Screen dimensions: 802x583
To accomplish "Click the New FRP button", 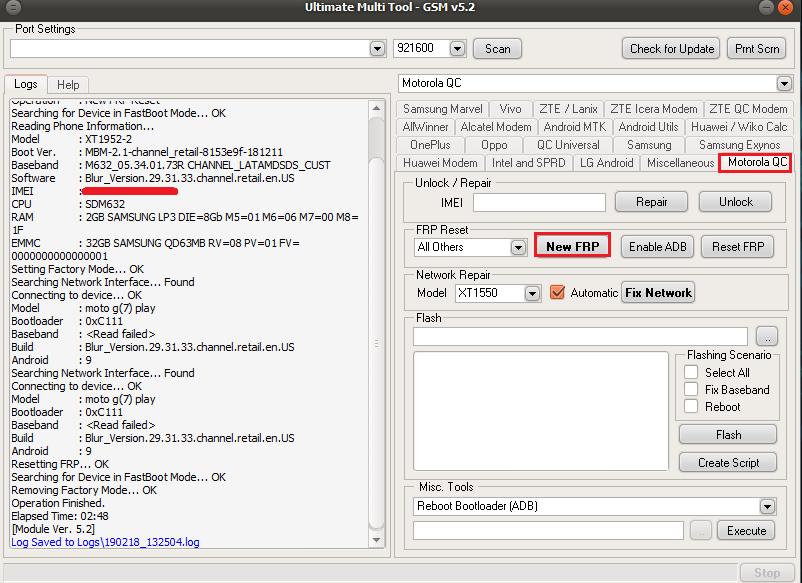I will click(572, 246).
